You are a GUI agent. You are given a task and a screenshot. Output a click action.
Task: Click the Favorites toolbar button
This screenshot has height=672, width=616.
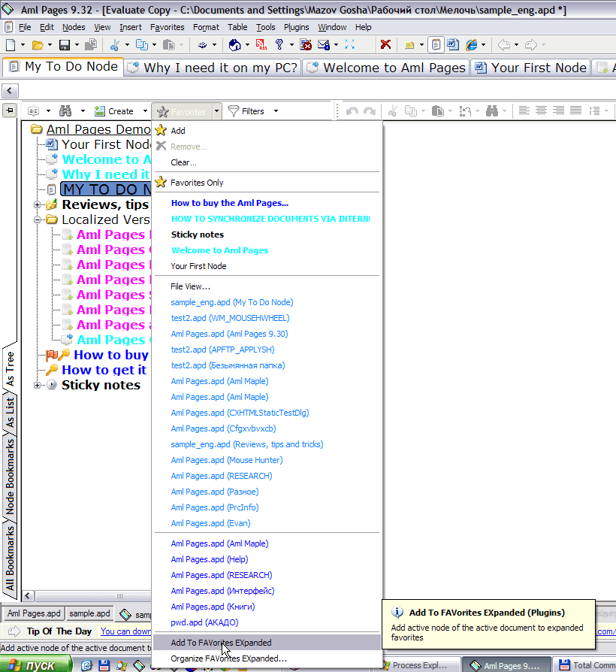click(182, 111)
